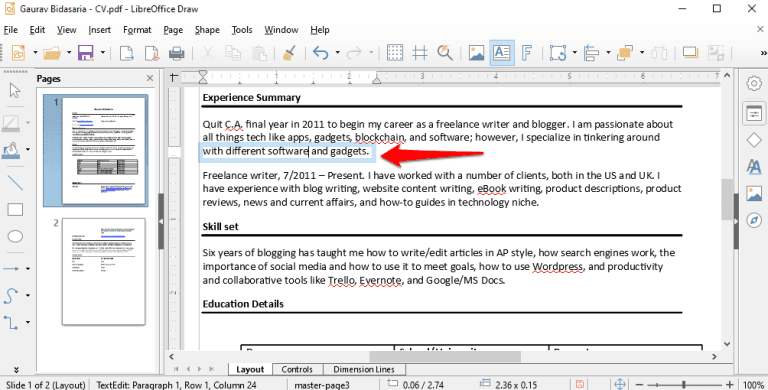Select the Curves and Polygons tool

[11, 295]
